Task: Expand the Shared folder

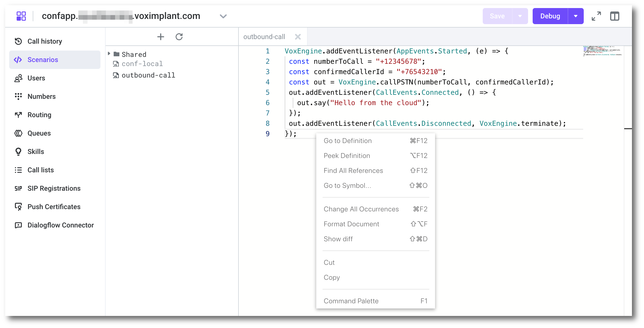Action: pyautogui.click(x=109, y=54)
